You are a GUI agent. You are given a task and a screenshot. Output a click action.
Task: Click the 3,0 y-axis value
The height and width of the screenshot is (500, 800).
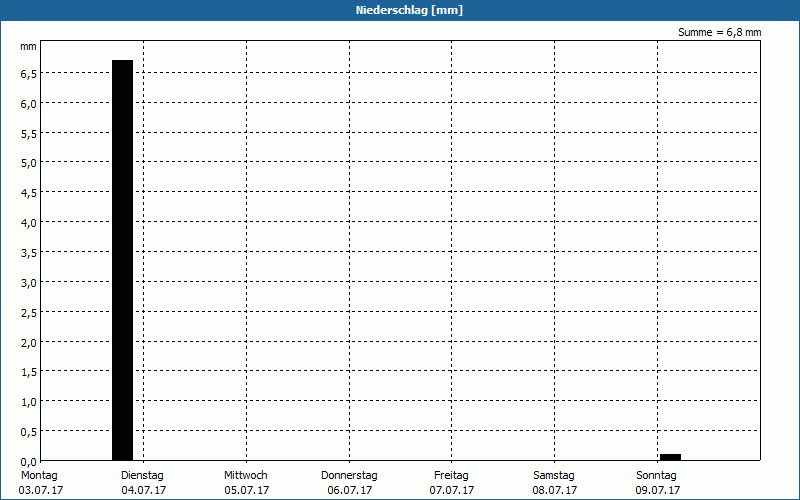29,283
